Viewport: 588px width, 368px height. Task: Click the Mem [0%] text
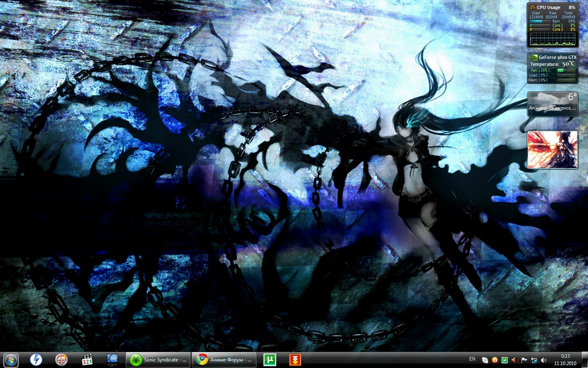[538, 80]
